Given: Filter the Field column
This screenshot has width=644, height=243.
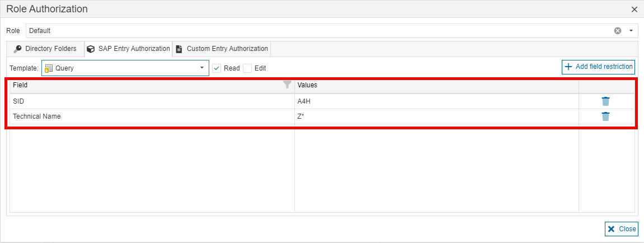Looking at the screenshot, I should (x=288, y=85).
